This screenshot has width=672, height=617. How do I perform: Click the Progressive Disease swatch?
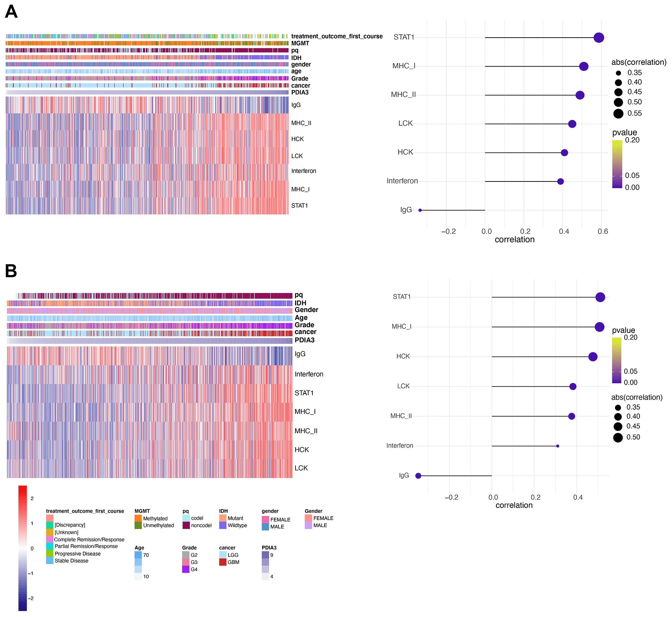(50, 553)
